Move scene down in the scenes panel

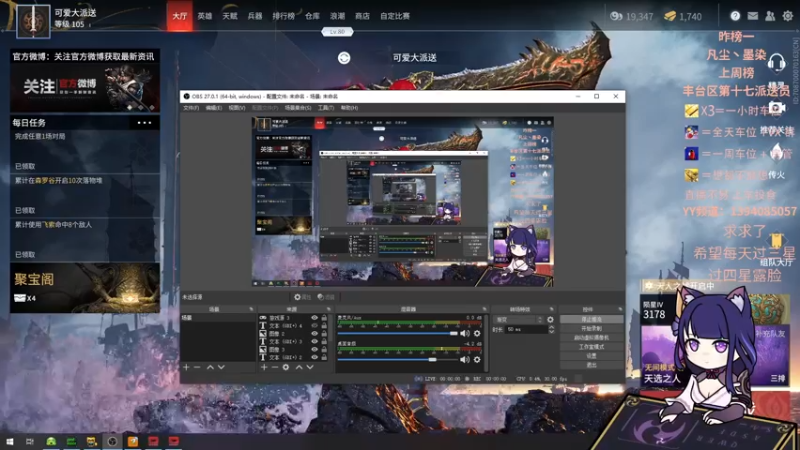[221, 367]
